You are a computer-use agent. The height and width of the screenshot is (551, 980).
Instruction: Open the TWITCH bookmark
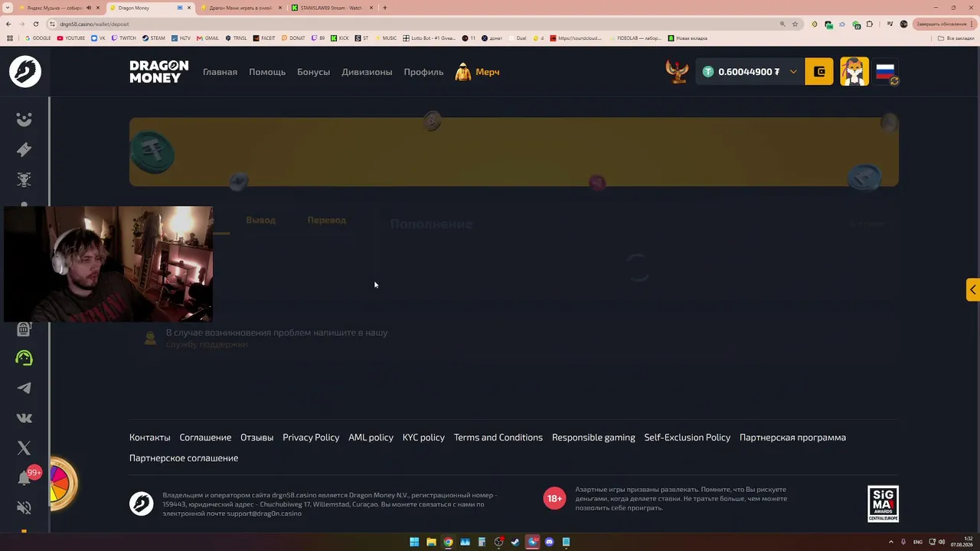tap(123, 38)
